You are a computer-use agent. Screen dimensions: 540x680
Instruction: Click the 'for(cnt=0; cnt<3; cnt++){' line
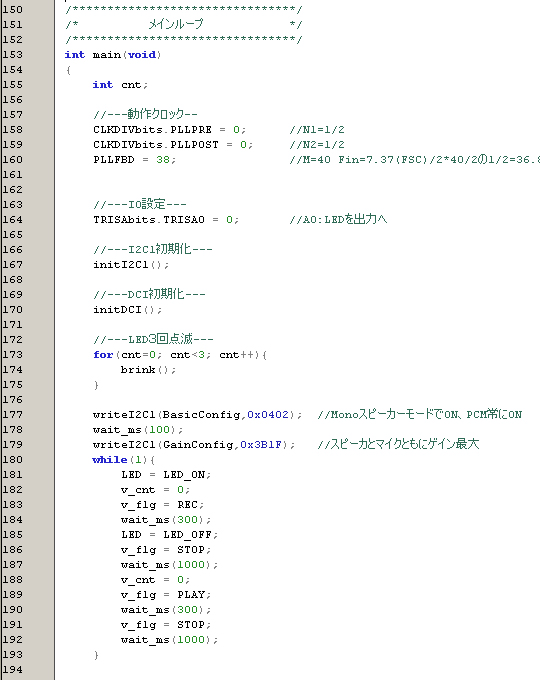pyautogui.click(x=180, y=355)
